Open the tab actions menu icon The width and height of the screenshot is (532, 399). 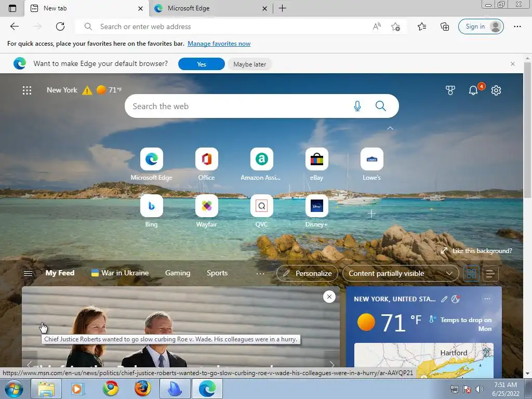pos(12,8)
